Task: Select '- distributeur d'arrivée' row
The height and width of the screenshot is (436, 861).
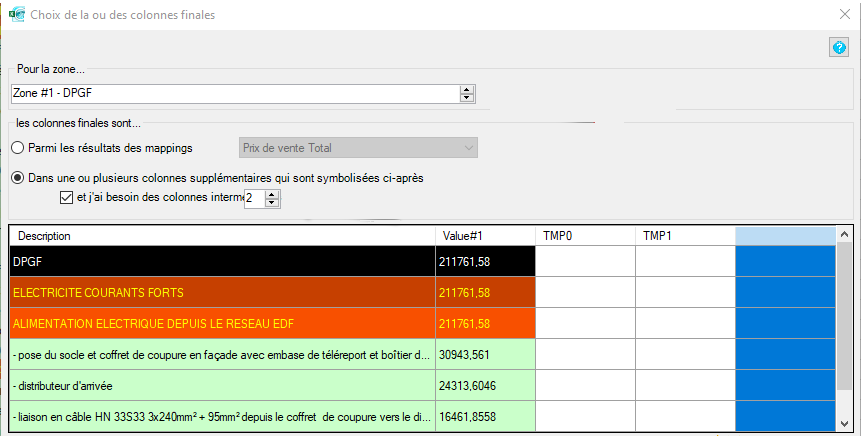Action: point(222,385)
